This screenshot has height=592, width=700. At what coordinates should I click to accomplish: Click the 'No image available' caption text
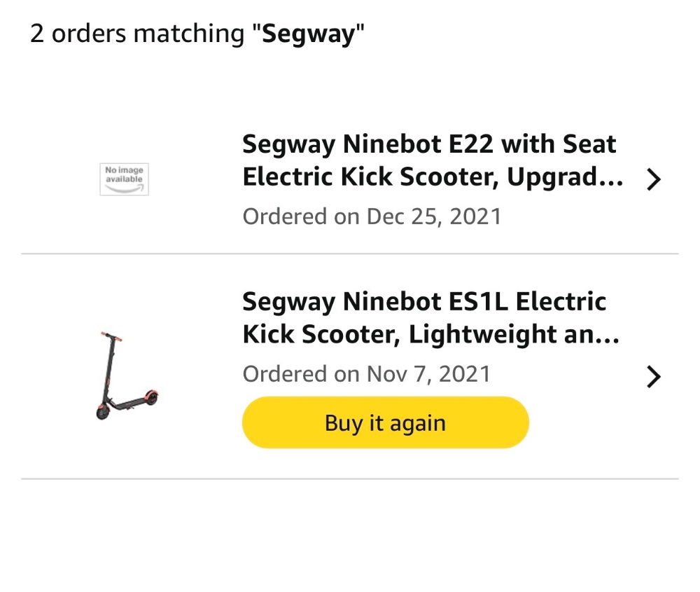[124, 174]
